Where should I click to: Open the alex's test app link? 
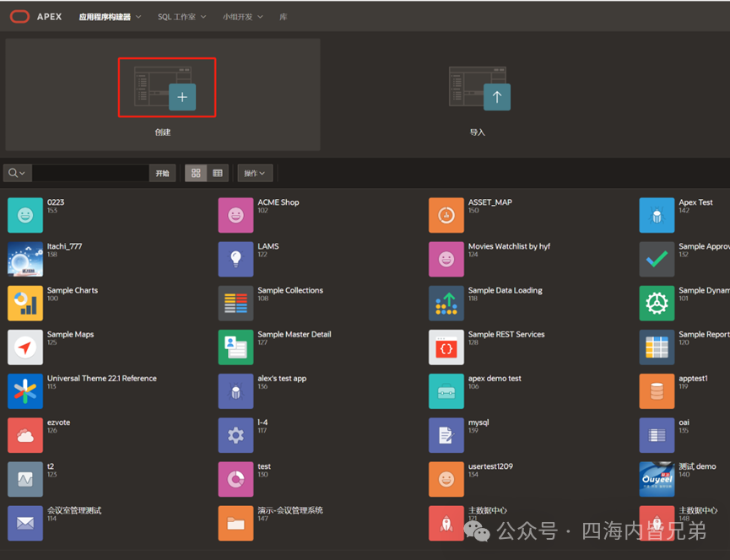point(282,378)
